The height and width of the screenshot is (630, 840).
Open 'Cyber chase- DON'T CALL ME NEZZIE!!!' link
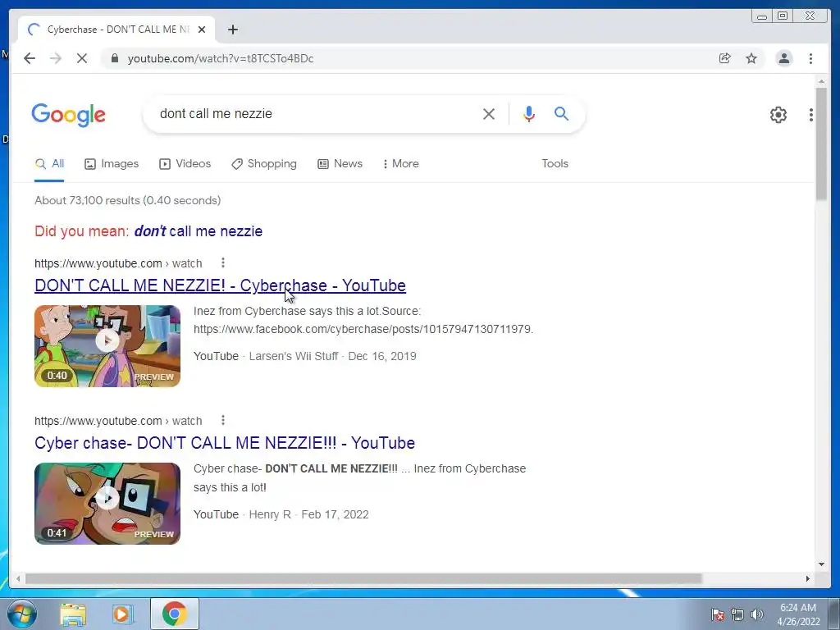[x=225, y=443]
